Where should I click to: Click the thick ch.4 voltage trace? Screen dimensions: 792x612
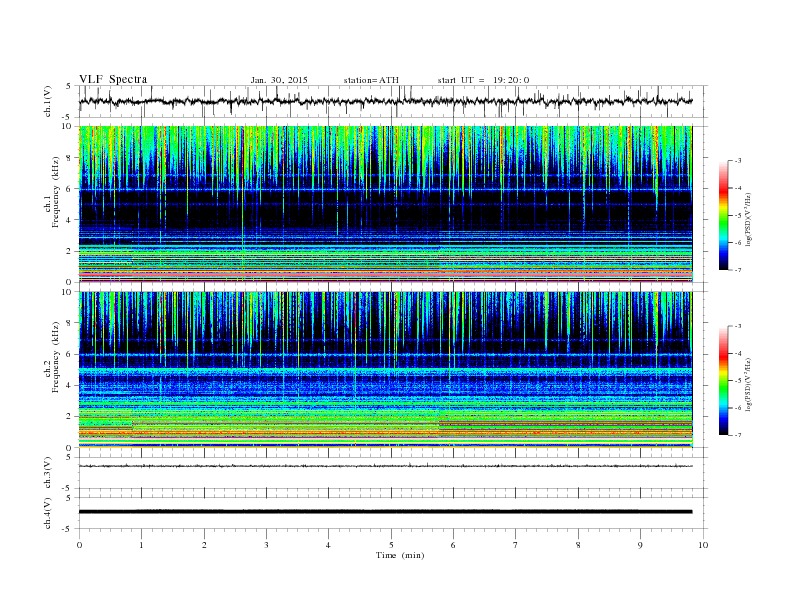[x=385, y=512]
